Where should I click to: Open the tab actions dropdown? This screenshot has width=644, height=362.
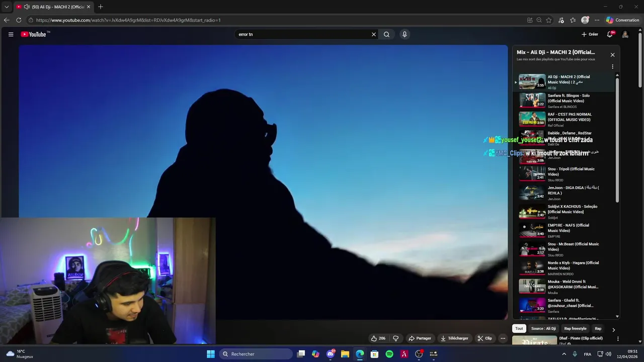click(x=6, y=7)
